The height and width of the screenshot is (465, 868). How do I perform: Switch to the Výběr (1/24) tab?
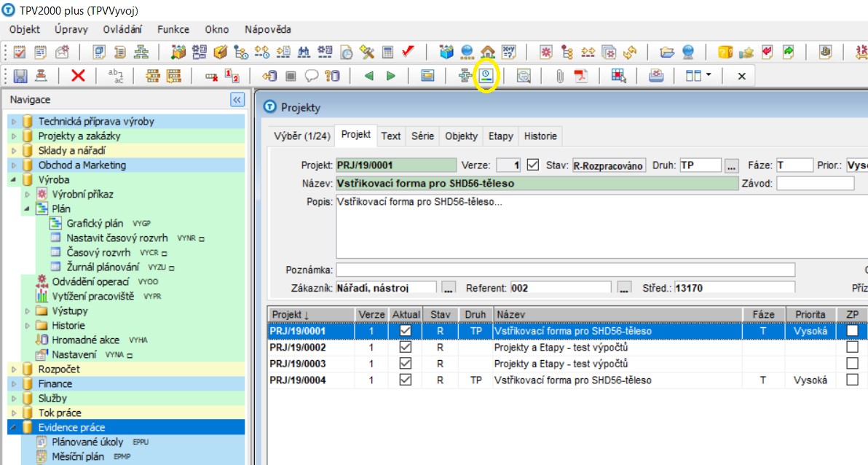point(301,136)
